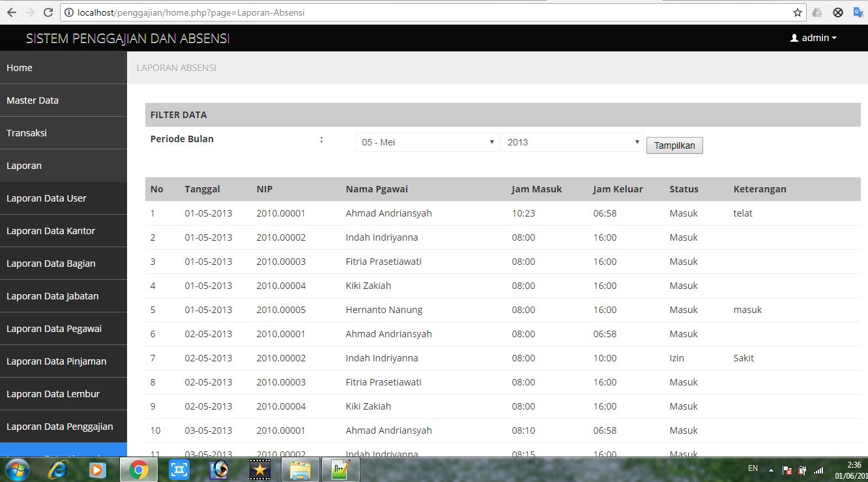868x482 pixels.
Task: Open Internet Explorer from taskbar
Action: (58, 469)
